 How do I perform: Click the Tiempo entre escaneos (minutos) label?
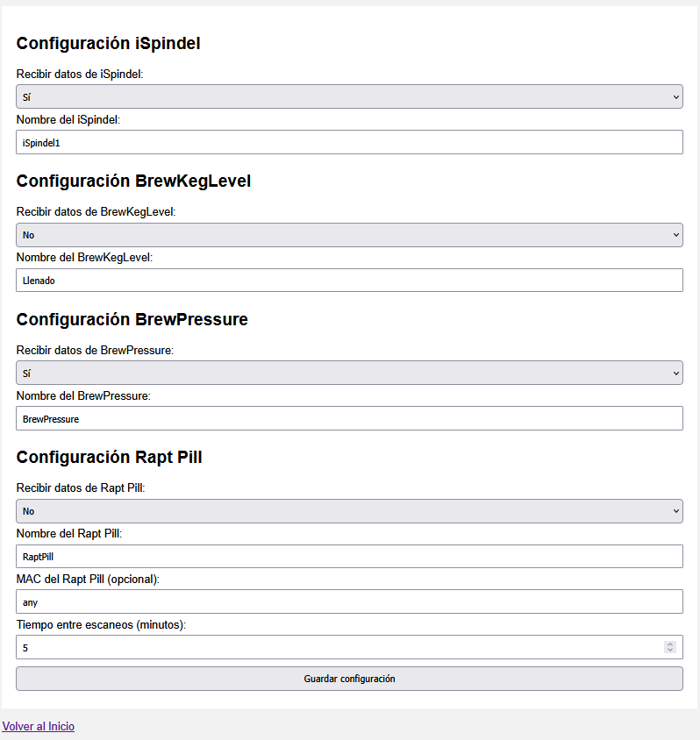coord(101,625)
